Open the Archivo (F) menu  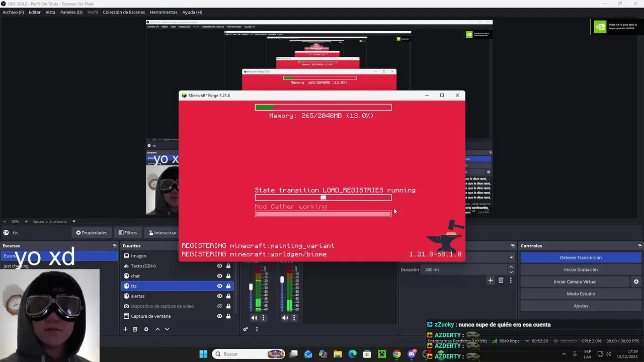pos(13,12)
